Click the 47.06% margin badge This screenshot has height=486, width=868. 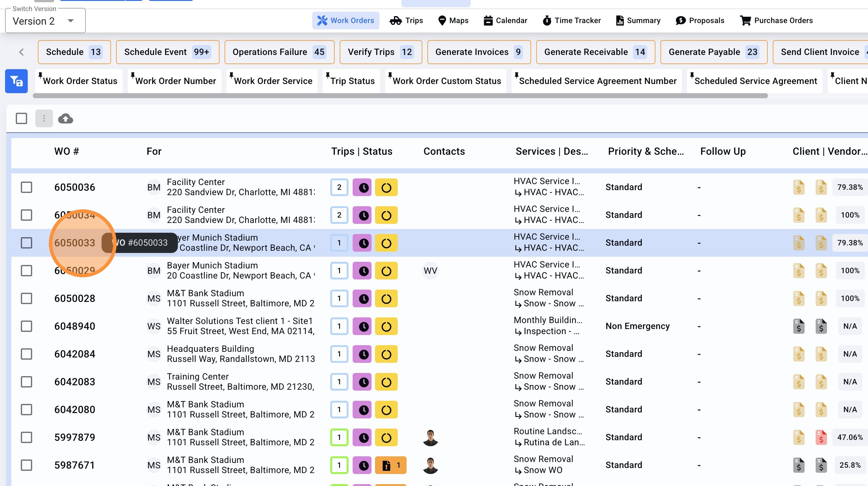[x=849, y=437]
